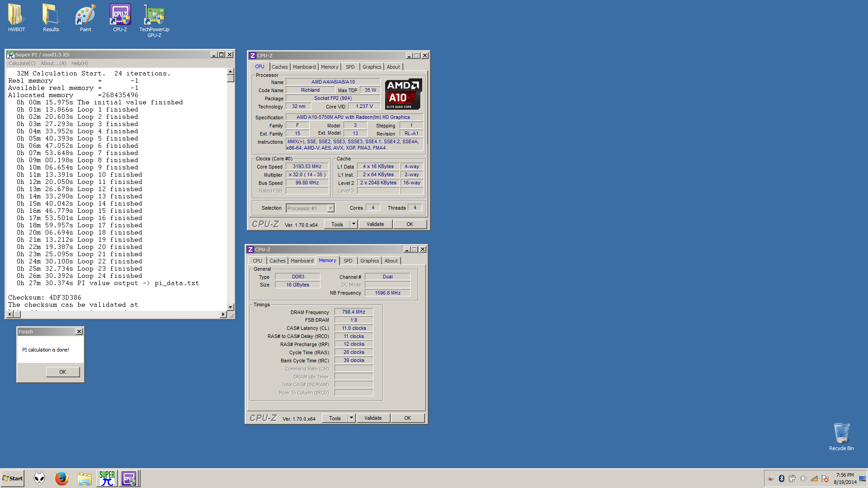
Task: Click the lower CPU-Z window's Z icon
Action: click(250, 249)
